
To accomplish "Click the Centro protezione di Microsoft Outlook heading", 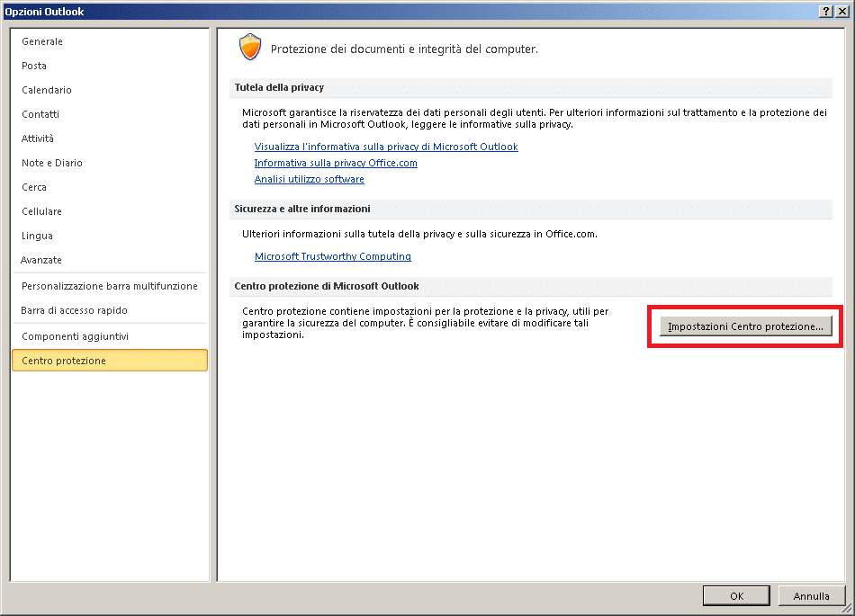I will [327, 286].
